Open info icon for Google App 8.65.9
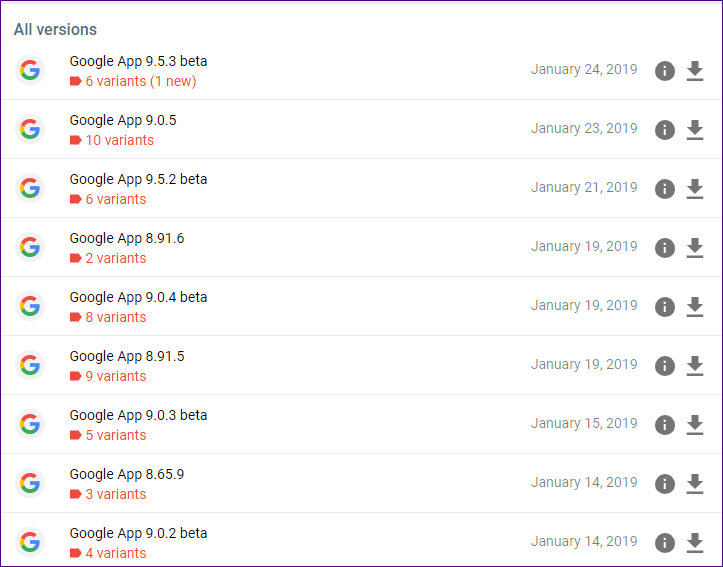The height and width of the screenshot is (567, 723). [x=665, y=484]
